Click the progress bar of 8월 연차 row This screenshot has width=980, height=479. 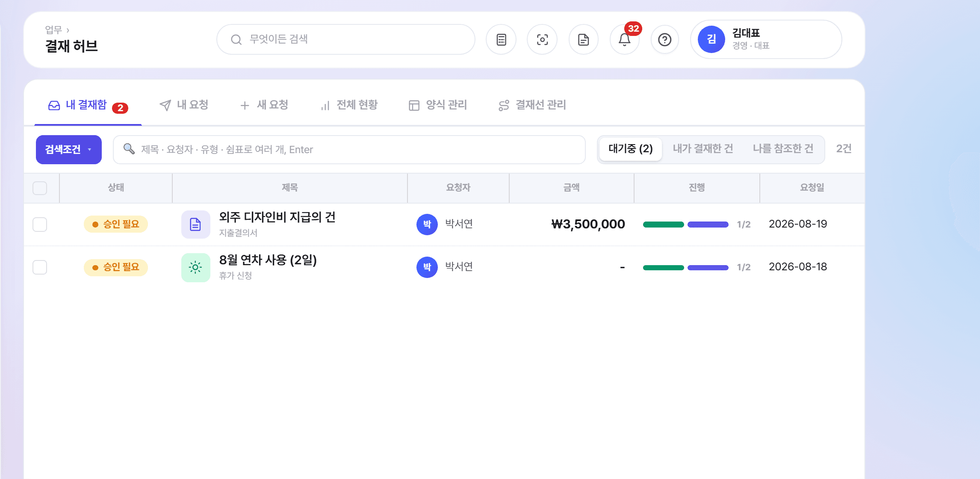686,268
